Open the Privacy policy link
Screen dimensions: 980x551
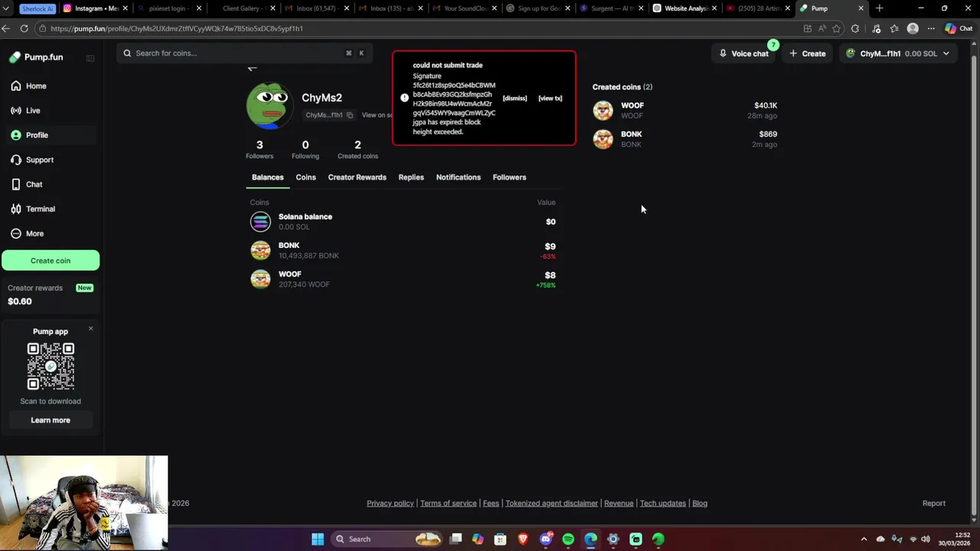pyautogui.click(x=390, y=504)
